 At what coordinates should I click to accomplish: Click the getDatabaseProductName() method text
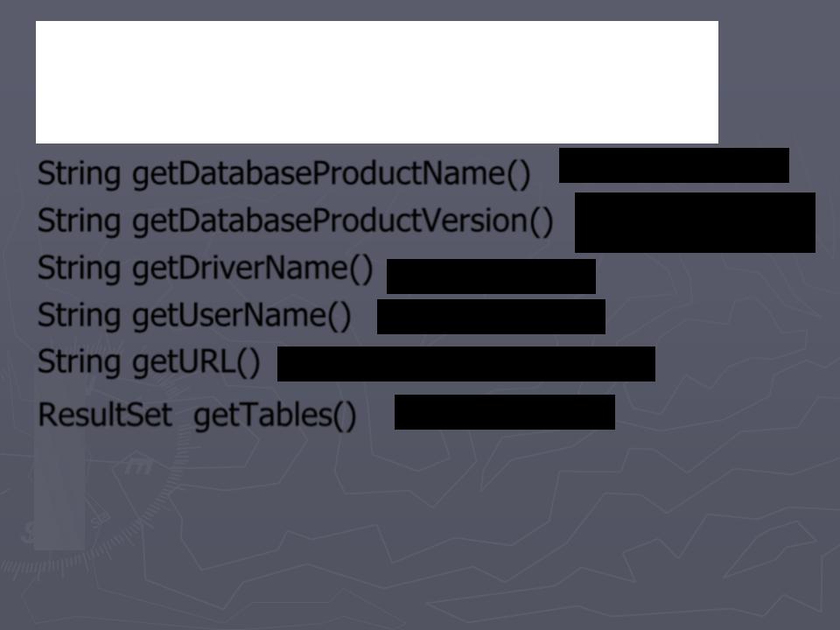(x=331, y=175)
